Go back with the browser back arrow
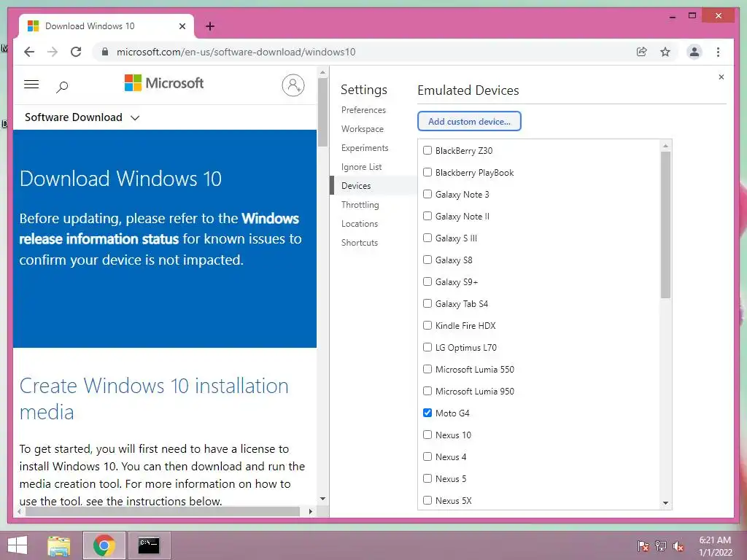Viewport: 747px width, 560px height. tap(29, 52)
